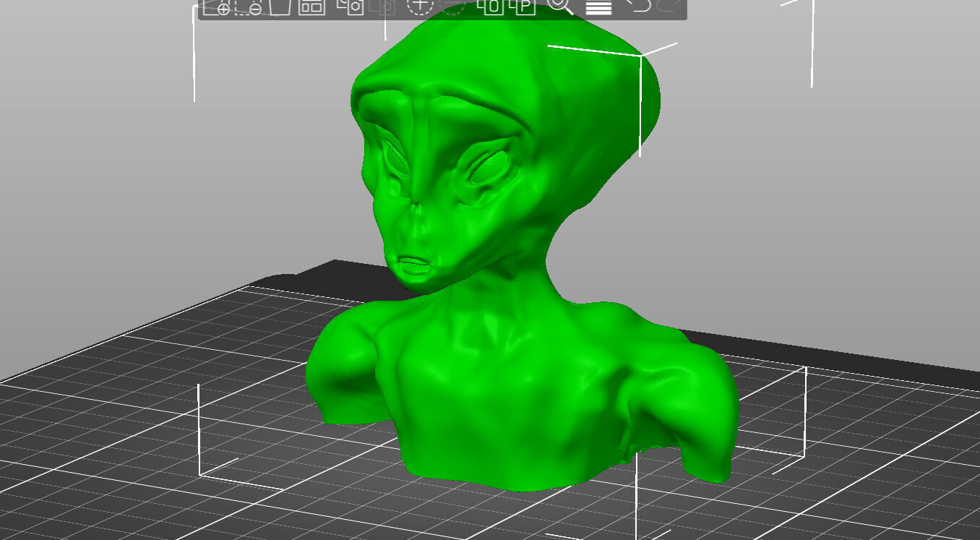Image resolution: width=980 pixels, height=540 pixels.
Task: Click the Split to parts icon
Action: click(x=522, y=7)
